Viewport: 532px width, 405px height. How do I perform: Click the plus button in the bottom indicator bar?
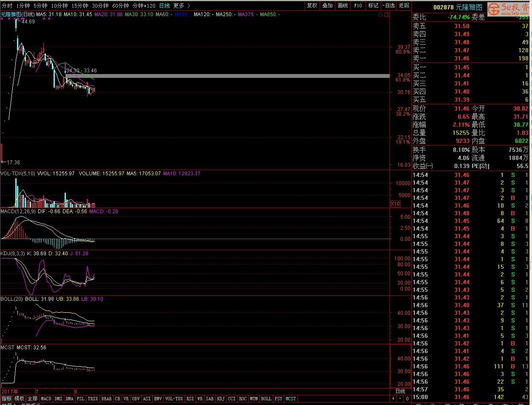click(x=393, y=399)
